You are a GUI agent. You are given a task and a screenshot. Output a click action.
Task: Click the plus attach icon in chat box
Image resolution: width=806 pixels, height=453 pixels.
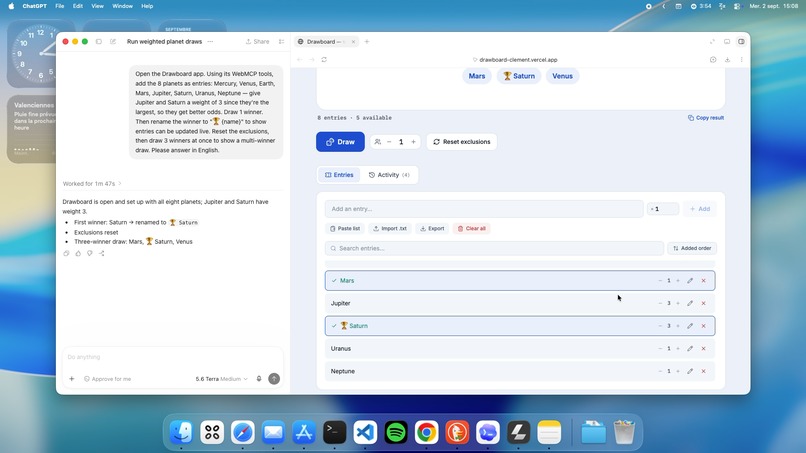71,379
